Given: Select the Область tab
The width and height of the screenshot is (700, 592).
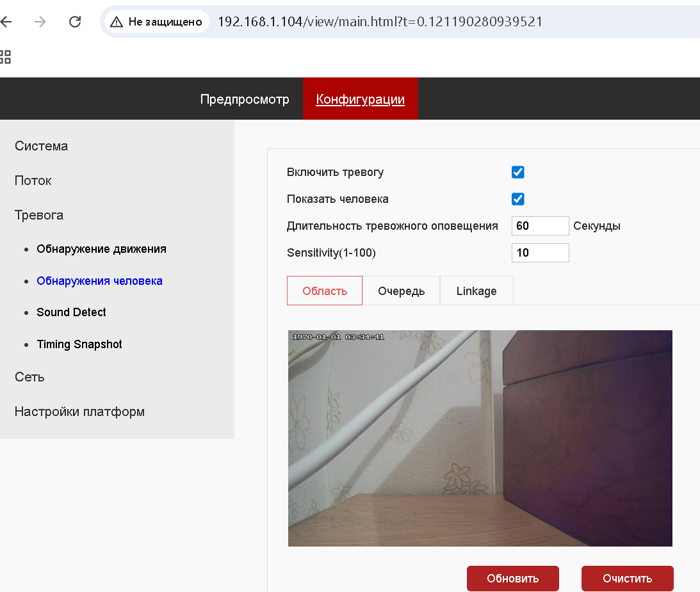Looking at the screenshot, I should pos(325,291).
